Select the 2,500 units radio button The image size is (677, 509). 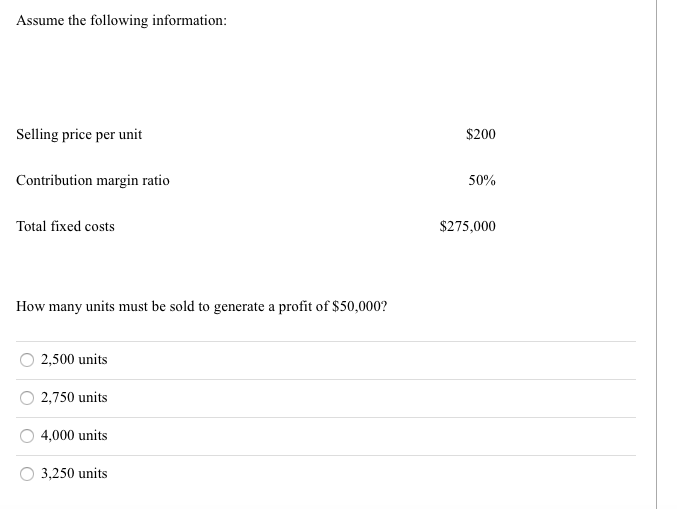(27, 360)
